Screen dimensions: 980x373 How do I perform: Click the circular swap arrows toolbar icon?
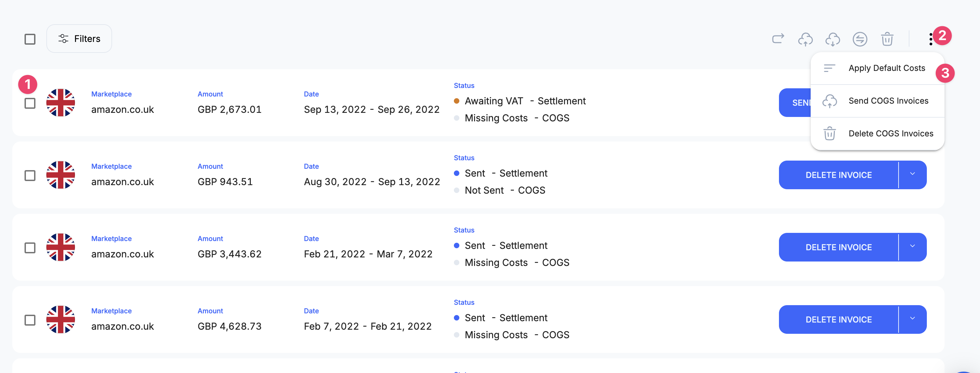[860, 39]
